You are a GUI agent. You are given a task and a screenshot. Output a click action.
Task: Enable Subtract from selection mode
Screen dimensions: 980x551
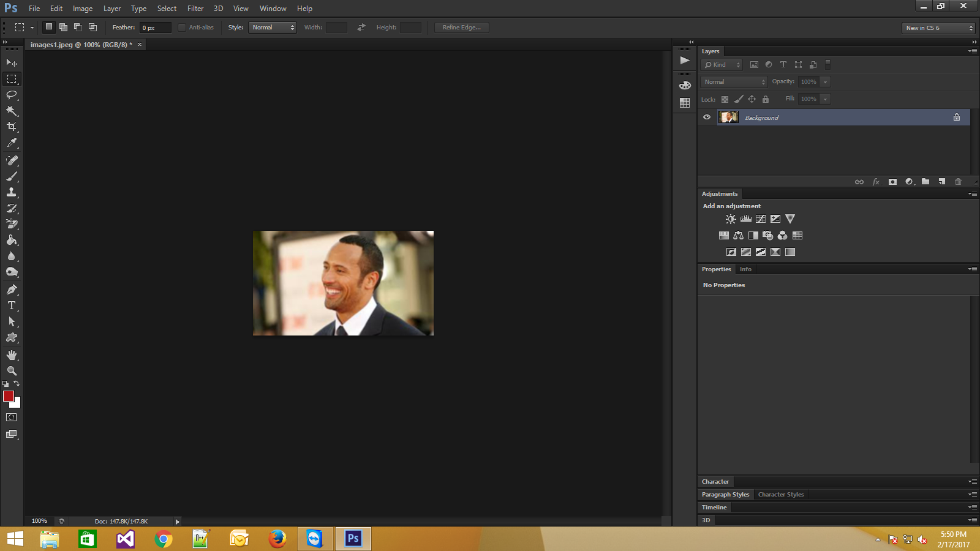[x=78, y=27]
